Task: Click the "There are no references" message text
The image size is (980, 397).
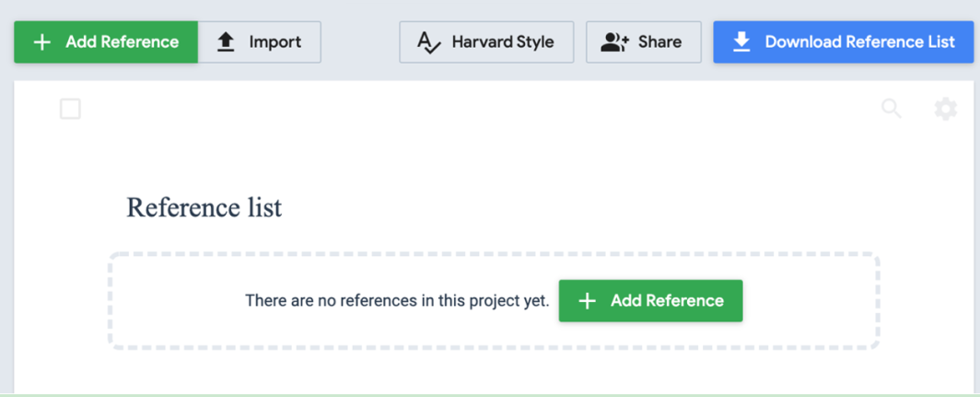Action: [x=397, y=301]
